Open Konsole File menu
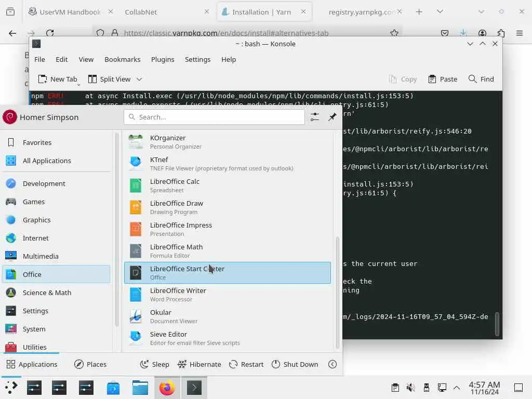The height and width of the screenshot is (399, 532). pyautogui.click(x=39, y=59)
